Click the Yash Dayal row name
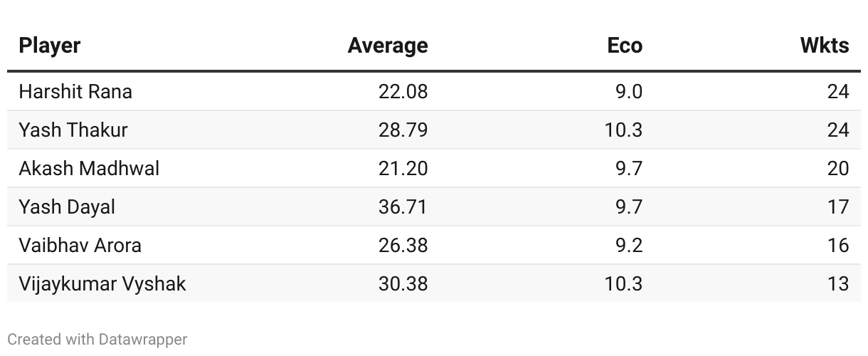This screenshot has width=868, height=356. 67,207
